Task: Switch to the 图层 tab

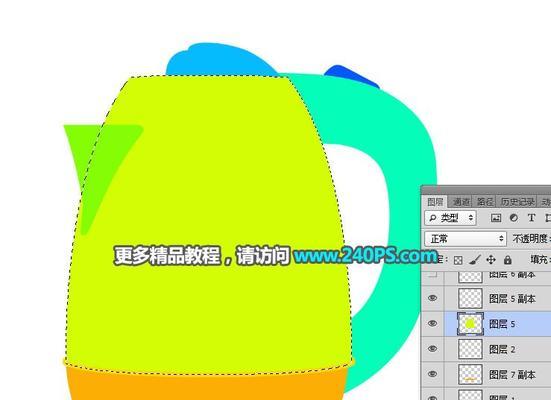Action: coord(435,202)
